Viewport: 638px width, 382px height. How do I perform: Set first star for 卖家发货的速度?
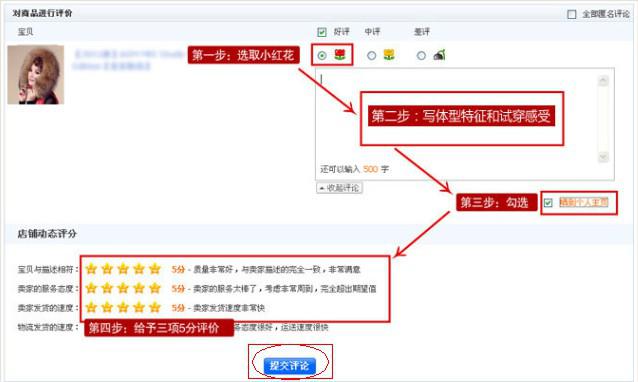coord(91,307)
